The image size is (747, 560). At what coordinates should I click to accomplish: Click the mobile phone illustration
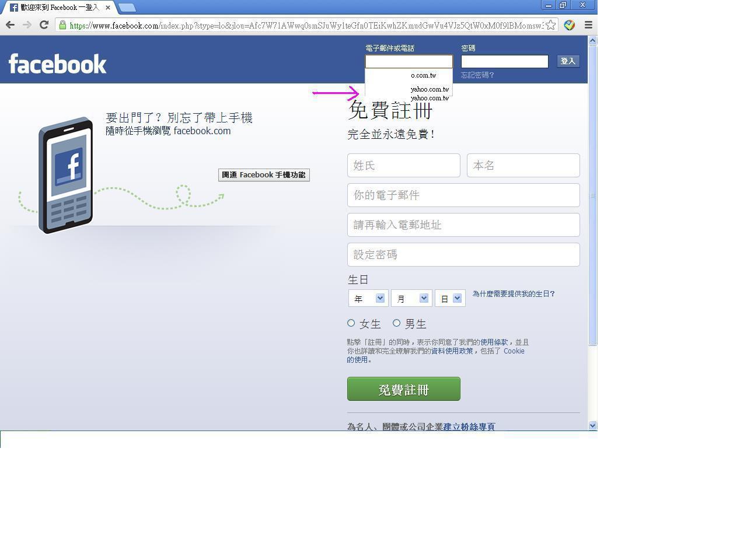click(x=65, y=175)
